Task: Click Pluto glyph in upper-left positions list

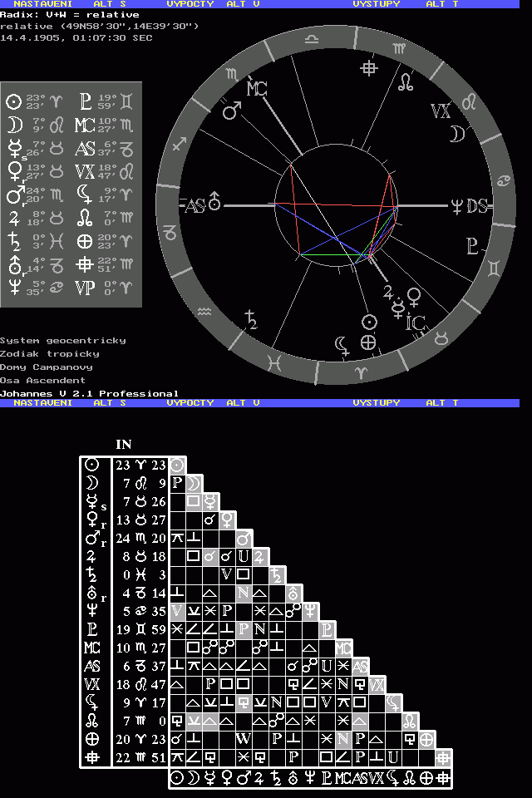Action: pyautogui.click(x=85, y=102)
